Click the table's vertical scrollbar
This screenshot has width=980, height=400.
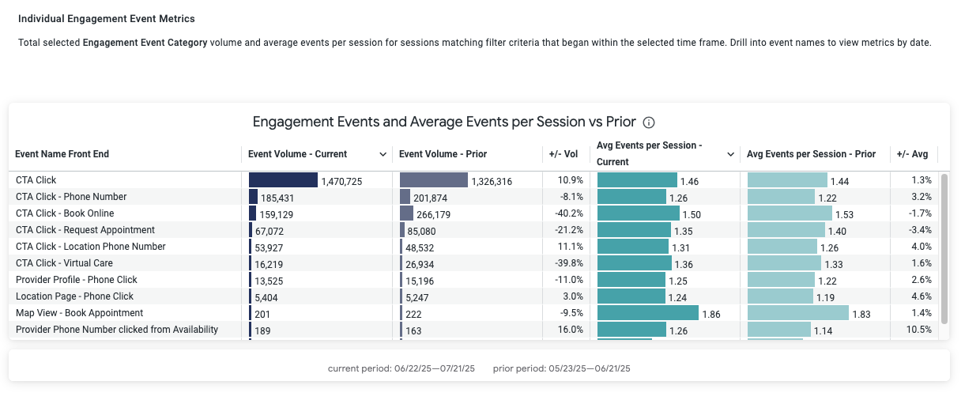click(x=944, y=247)
